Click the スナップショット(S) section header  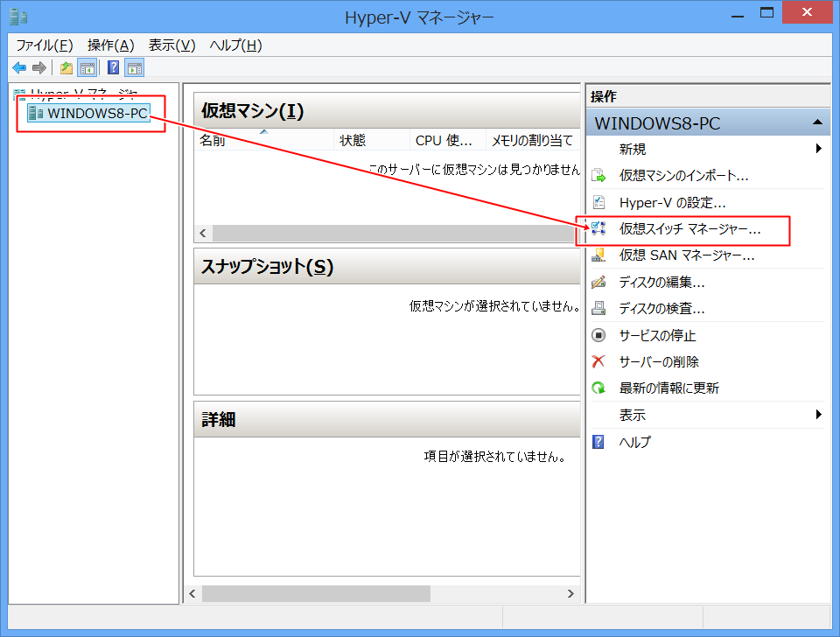click(x=387, y=266)
